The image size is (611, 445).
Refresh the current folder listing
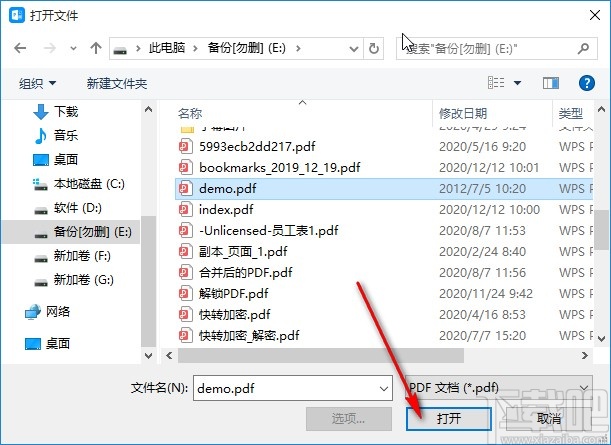pos(373,49)
